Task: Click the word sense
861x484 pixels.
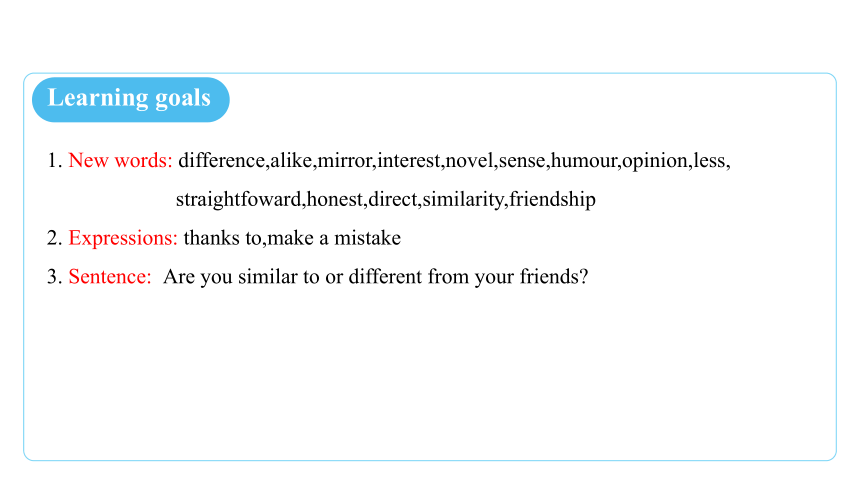Action: click(522, 160)
